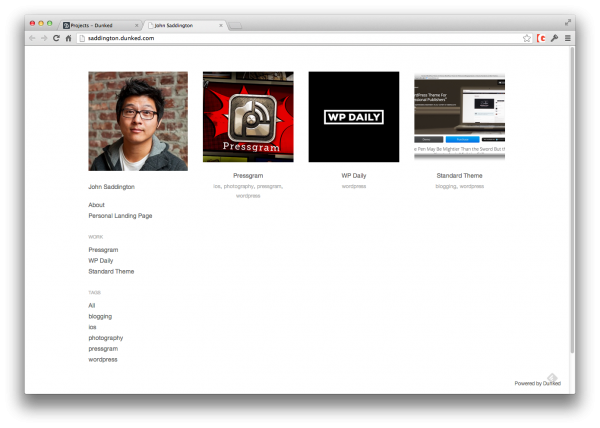The height and width of the screenshot is (428, 600).
Task: Filter by ios tag in sidebar
Action: (x=92, y=327)
